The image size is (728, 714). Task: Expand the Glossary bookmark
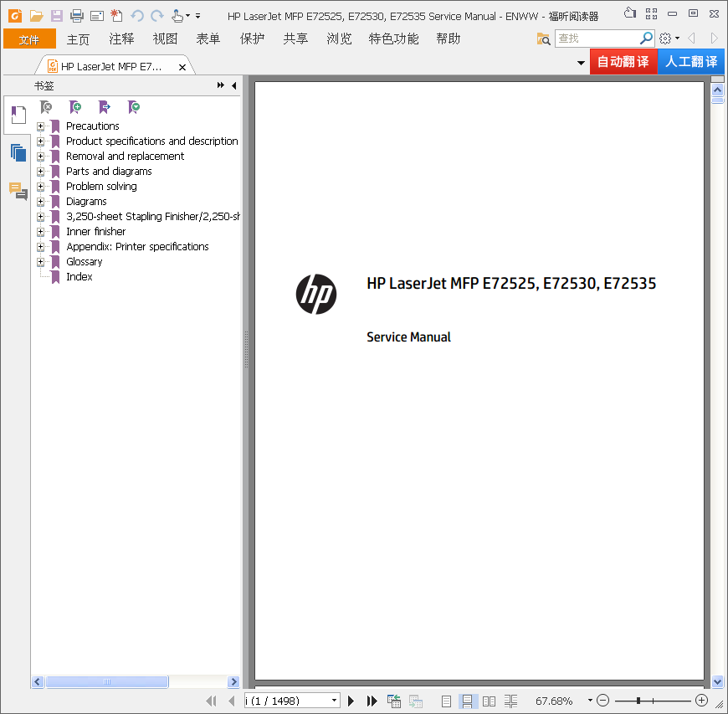click(x=40, y=261)
